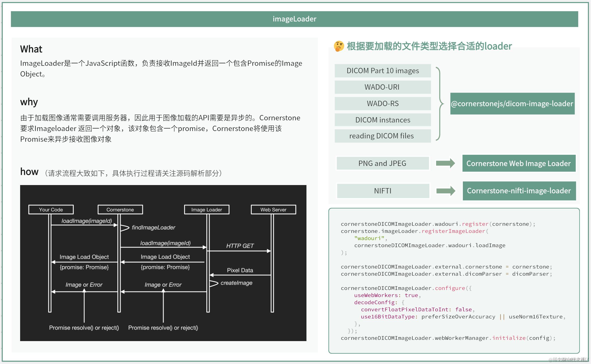Select the WADO-RS box

(x=383, y=104)
